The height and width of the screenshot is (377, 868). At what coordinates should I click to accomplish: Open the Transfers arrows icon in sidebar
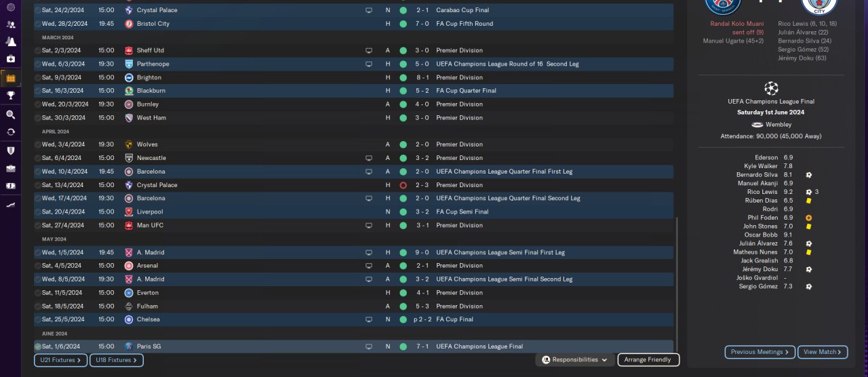click(10, 132)
